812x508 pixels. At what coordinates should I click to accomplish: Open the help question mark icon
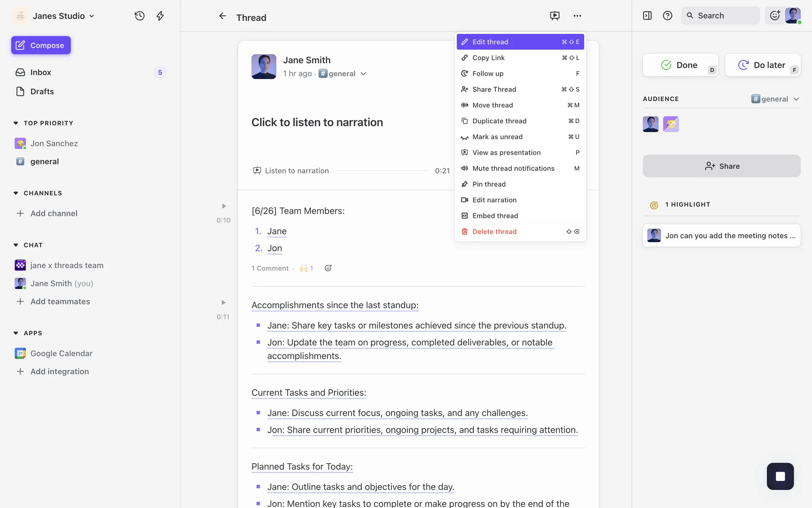[667, 16]
